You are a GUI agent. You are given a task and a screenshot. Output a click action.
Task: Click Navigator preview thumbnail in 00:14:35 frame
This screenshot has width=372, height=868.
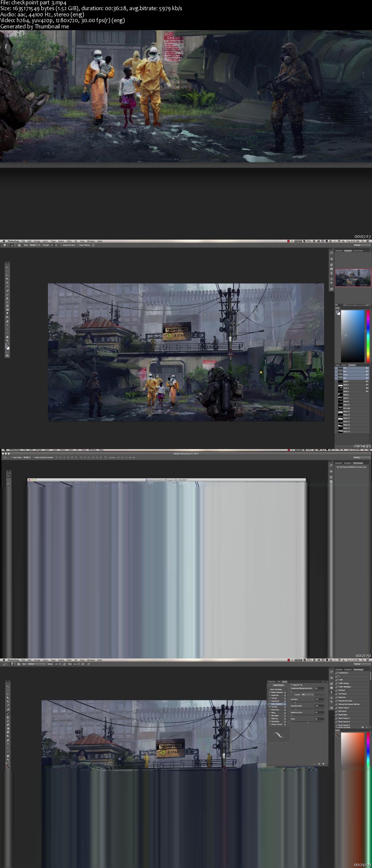[353, 277]
